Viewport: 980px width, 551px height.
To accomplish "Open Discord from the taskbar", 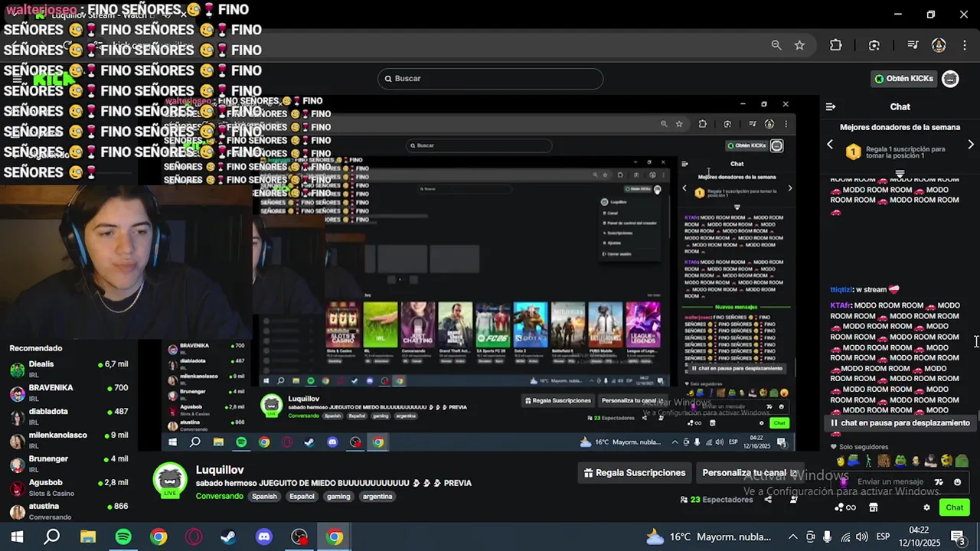I will point(264,537).
